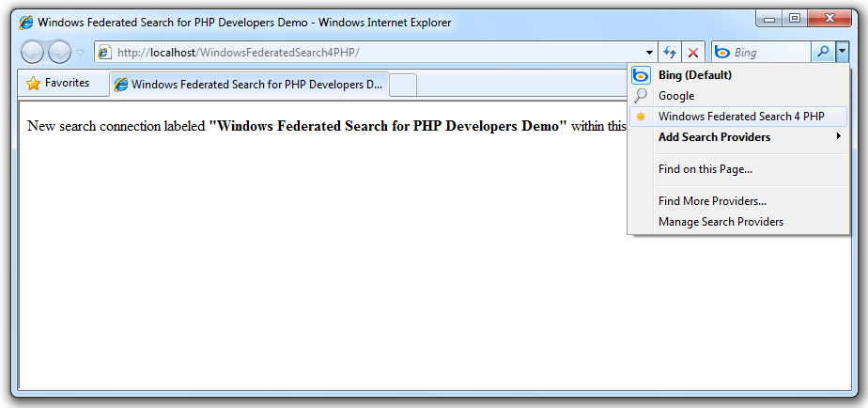868x408 pixels.
Task: Click Find More Providers...
Action: [738, 200]
